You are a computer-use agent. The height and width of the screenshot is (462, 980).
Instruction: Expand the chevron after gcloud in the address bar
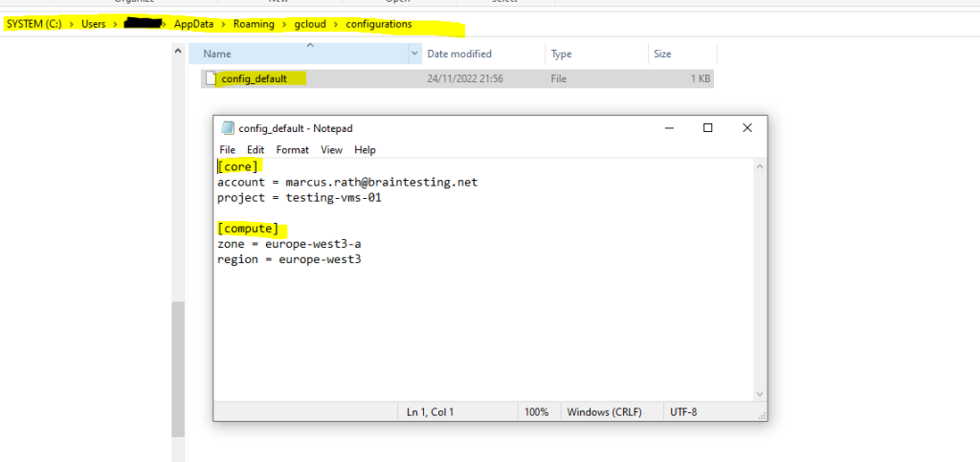(x=336, y=24)
